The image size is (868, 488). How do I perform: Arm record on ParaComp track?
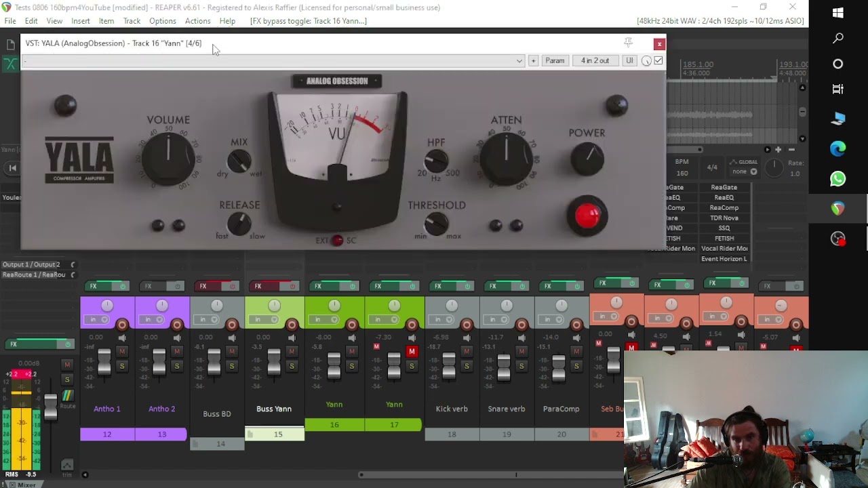point(576,325)
